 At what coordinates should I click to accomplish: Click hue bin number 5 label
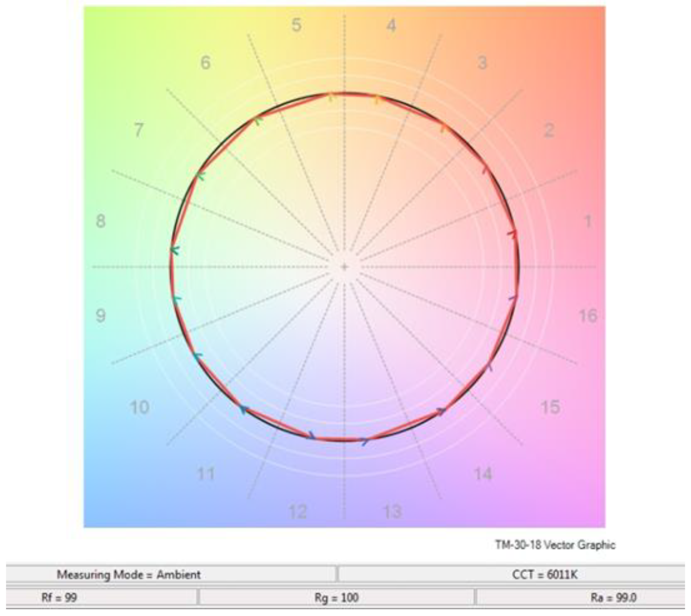[x=296, y=25]
